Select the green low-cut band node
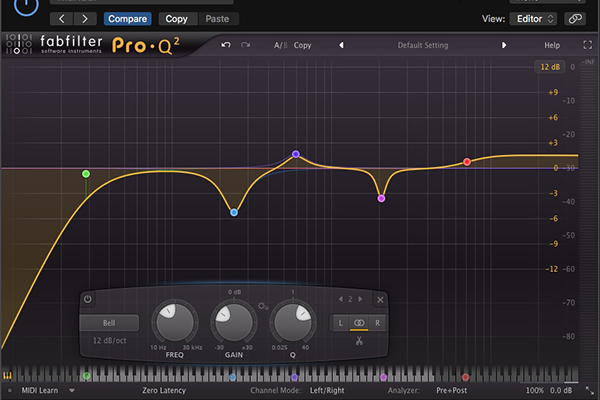 86,174
